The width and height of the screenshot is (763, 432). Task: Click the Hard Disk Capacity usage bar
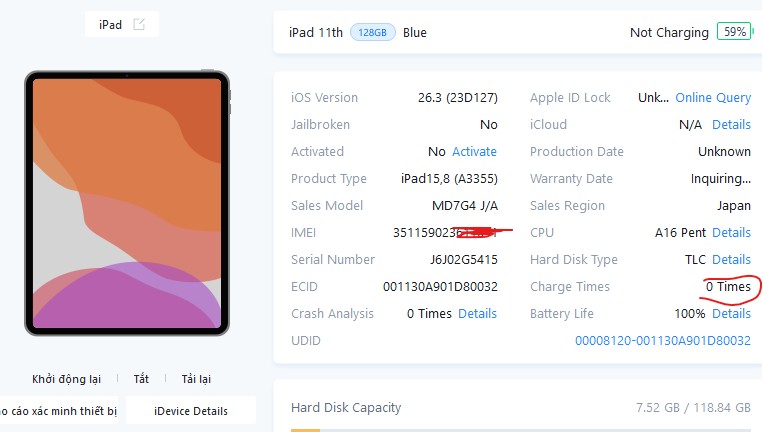(521, 430)
